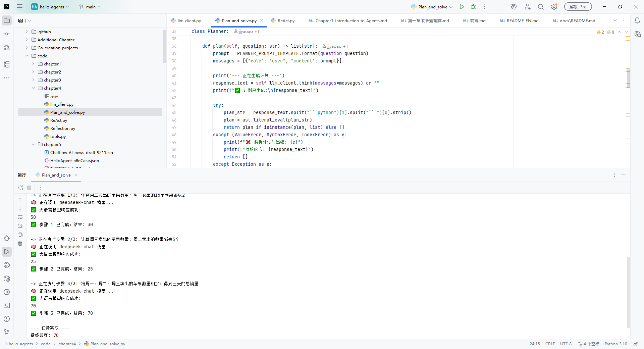Open Python Console tool window

7,265
